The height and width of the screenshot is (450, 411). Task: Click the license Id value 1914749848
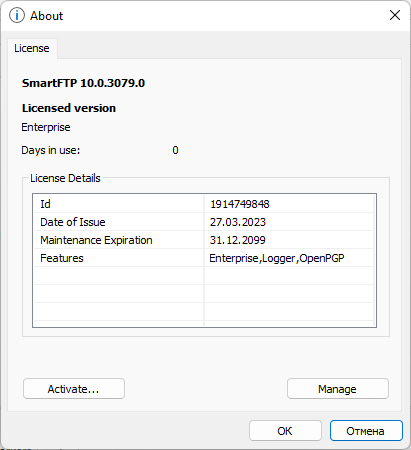(x=240, y=204)
